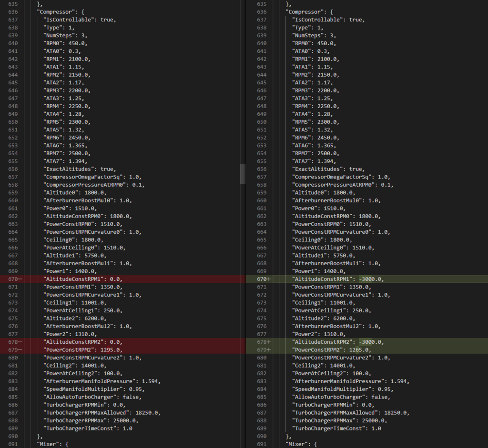488x448 pixels.
Task: Click the minus marker on left line 670
Action: point(20,279)
